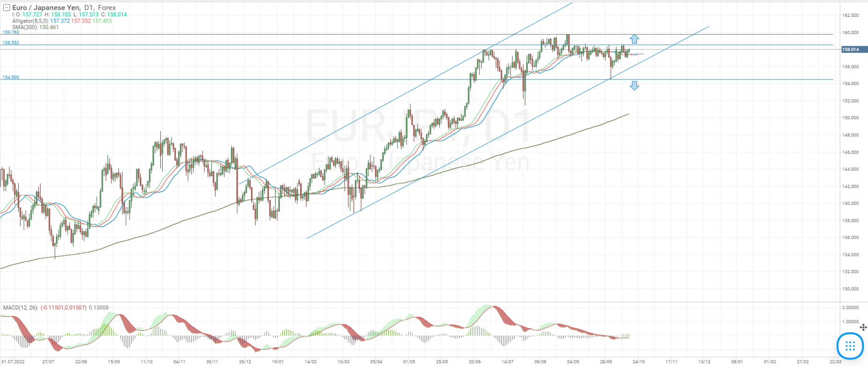
Task: Click the 148.000 price axis label
Action: point(851,135)
